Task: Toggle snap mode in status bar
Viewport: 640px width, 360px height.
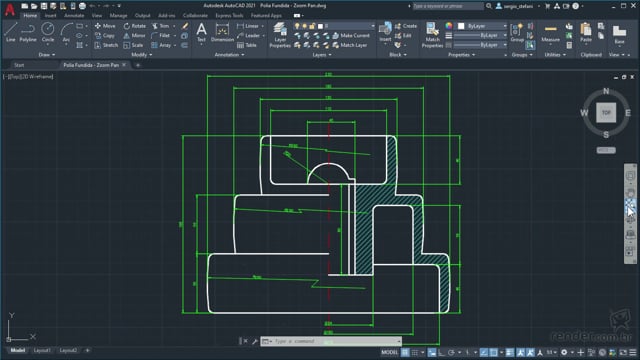Action: click(415, 352)
